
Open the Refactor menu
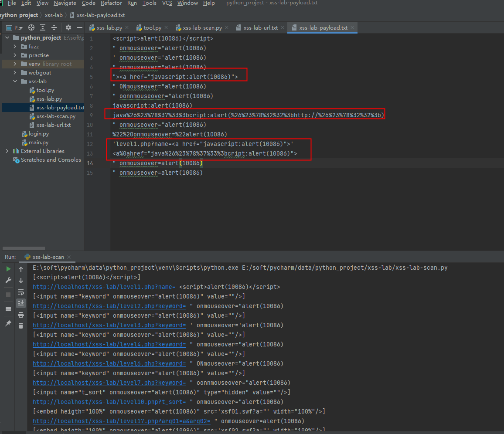pyautogui.click(x=111, y=3)
